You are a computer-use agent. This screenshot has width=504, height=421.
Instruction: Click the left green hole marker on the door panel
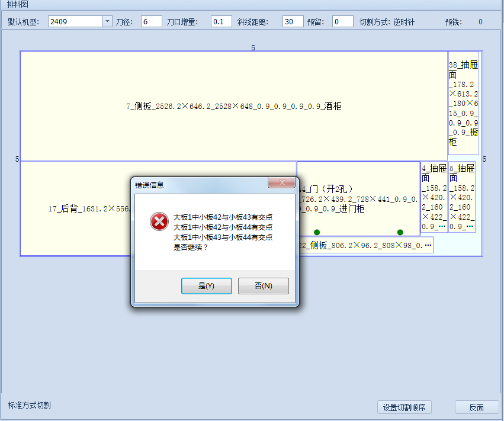coord(317,232)
